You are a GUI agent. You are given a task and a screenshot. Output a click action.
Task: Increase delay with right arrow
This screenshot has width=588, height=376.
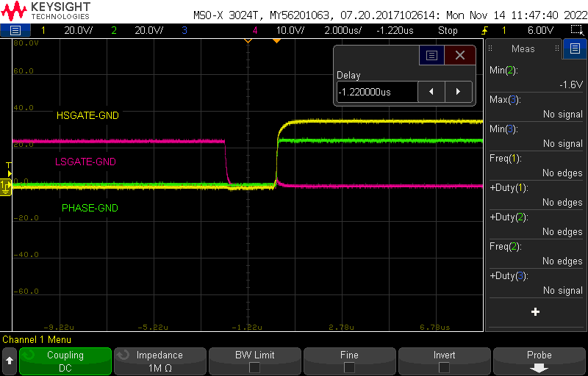[458, 92]
